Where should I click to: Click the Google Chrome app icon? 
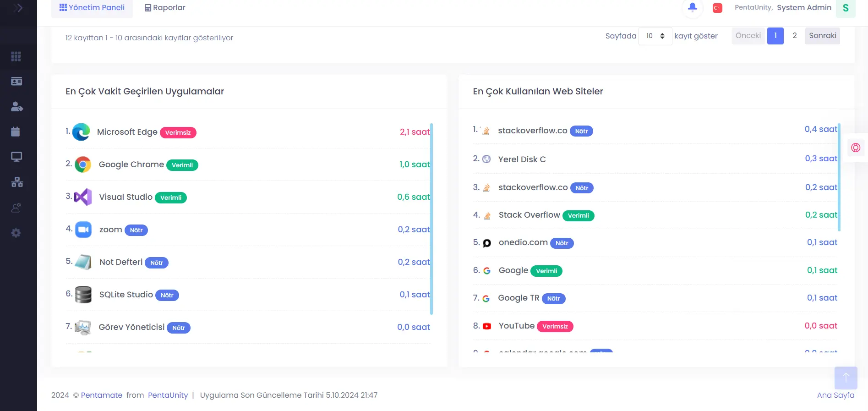click(83, 164)
